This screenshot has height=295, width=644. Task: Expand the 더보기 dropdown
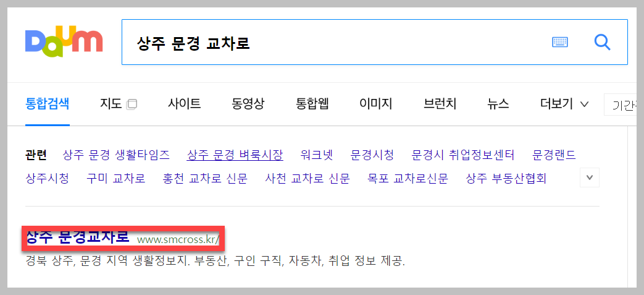565,104
